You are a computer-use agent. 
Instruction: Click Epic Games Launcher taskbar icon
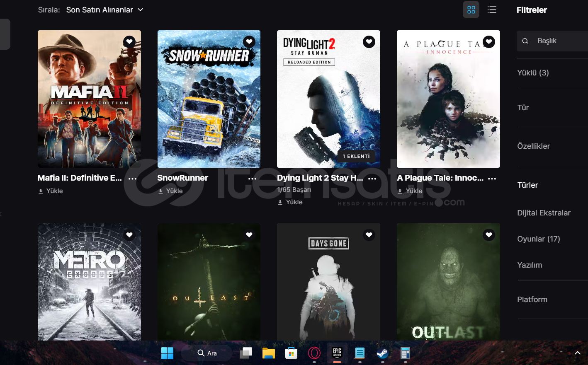click(x=337, y=353)
